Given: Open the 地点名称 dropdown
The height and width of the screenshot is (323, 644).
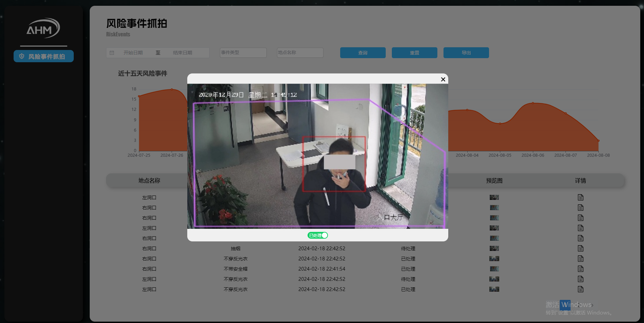Looking at the screenshot, I should (x=300, y=53).
